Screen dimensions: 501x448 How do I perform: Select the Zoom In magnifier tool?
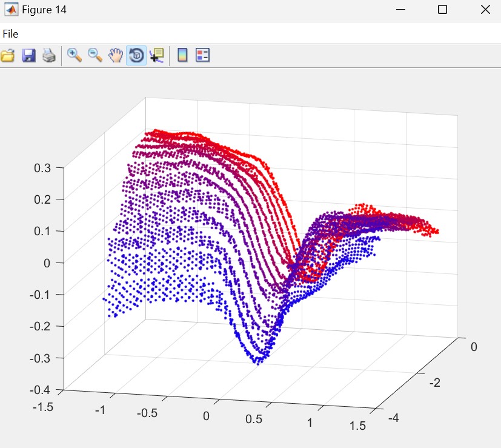coord(75,55)
